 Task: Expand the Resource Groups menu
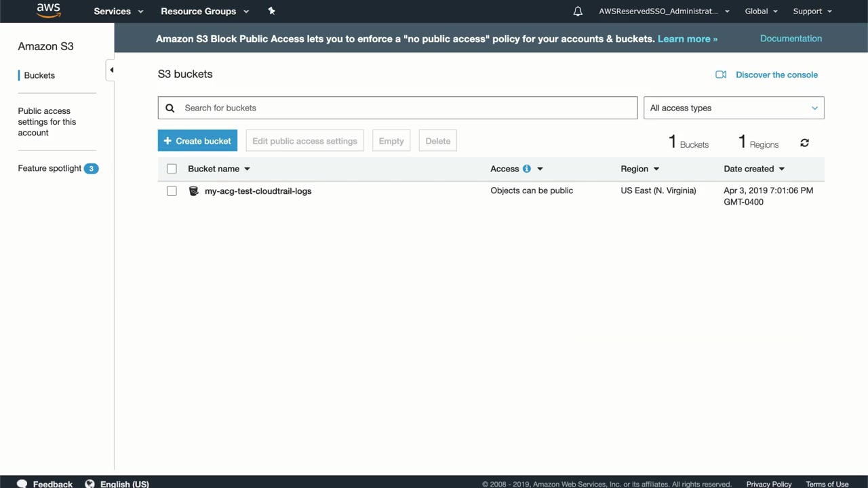coord(205,11)
